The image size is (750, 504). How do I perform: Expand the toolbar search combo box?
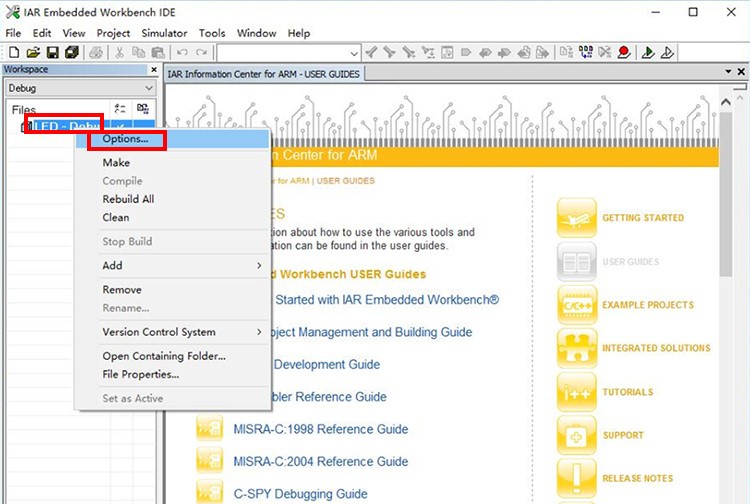click(x=354, y=53)
